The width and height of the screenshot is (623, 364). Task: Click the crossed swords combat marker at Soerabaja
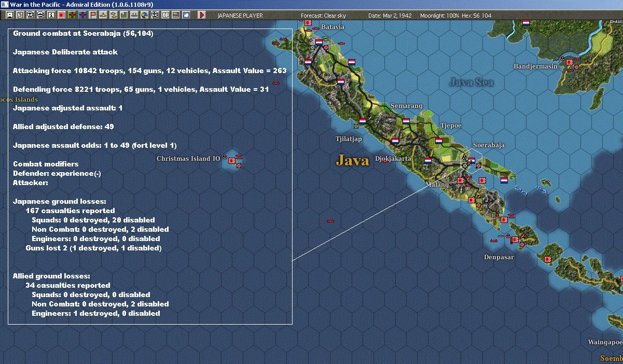click(469, 163)
